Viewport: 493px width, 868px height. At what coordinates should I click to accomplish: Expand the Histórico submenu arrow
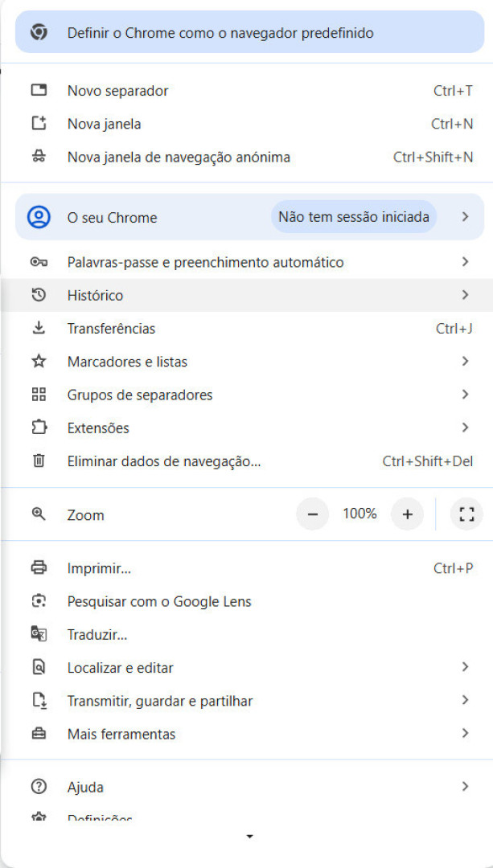tap(465, 294)
